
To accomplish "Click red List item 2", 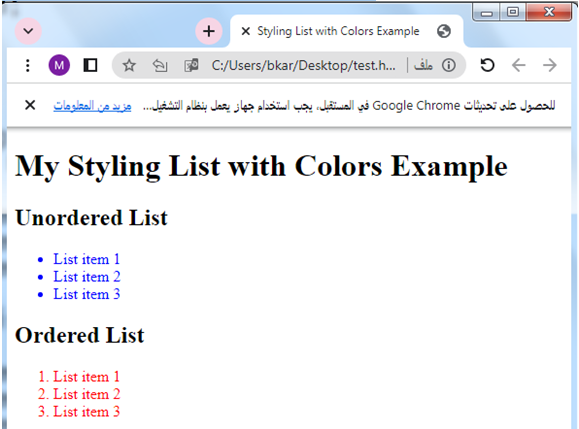I will [87, 394].
